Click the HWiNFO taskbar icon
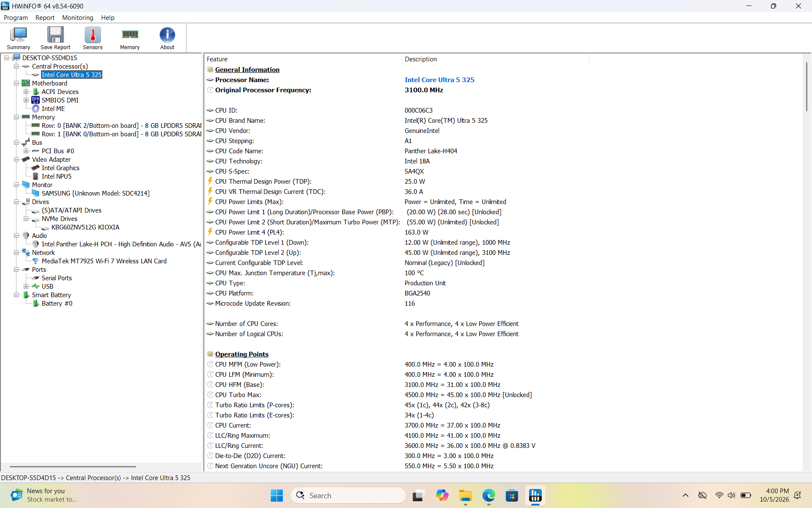Image resolution: width=812 pixels, height=508 pixels. (535, 495)
